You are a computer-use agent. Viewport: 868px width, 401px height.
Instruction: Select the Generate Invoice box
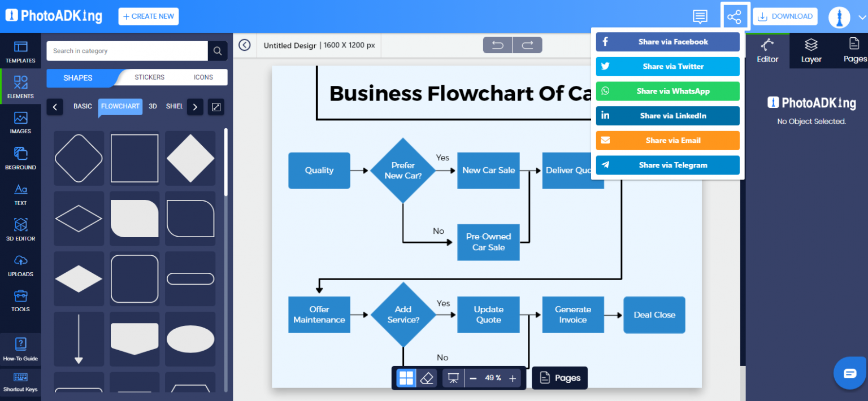[x=573, y=315]
